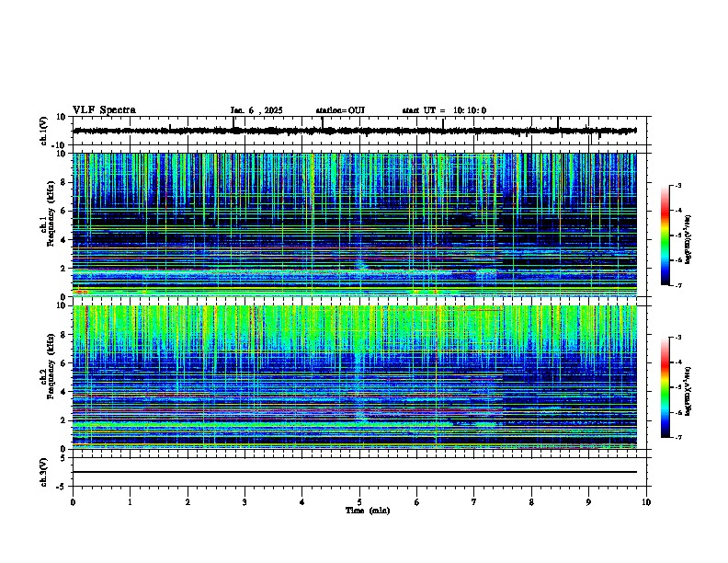Click the "ch.1(V)" waveform axis label
The height and width of the screenshot is (563, 728).
[44, 131]
